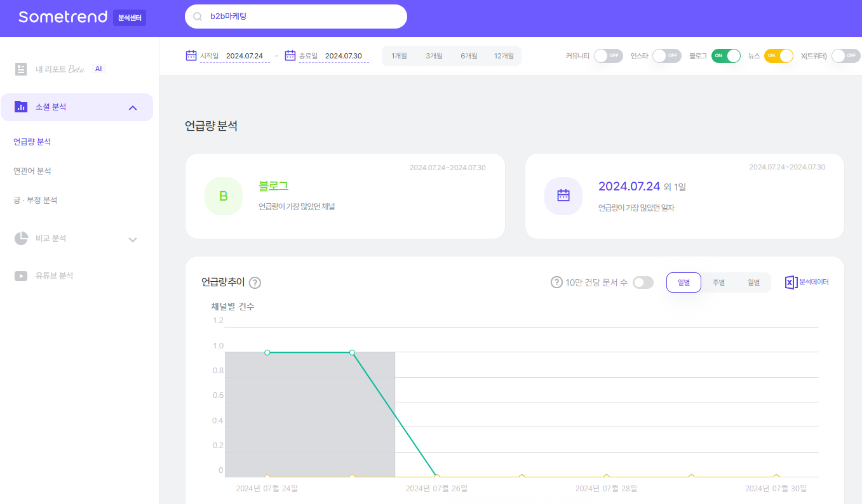Collapse the 소셜 분석 menu section

[133, 108]
